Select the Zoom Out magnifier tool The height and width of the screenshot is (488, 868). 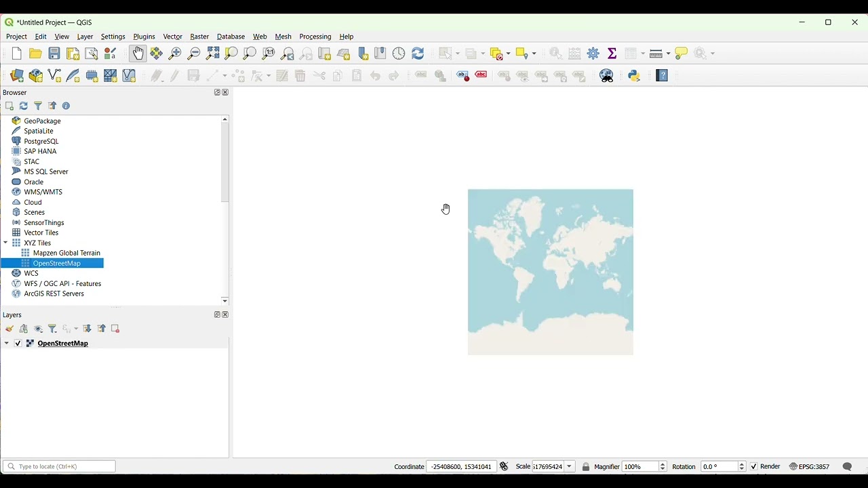pyautogui.click(x=194, y=54)
